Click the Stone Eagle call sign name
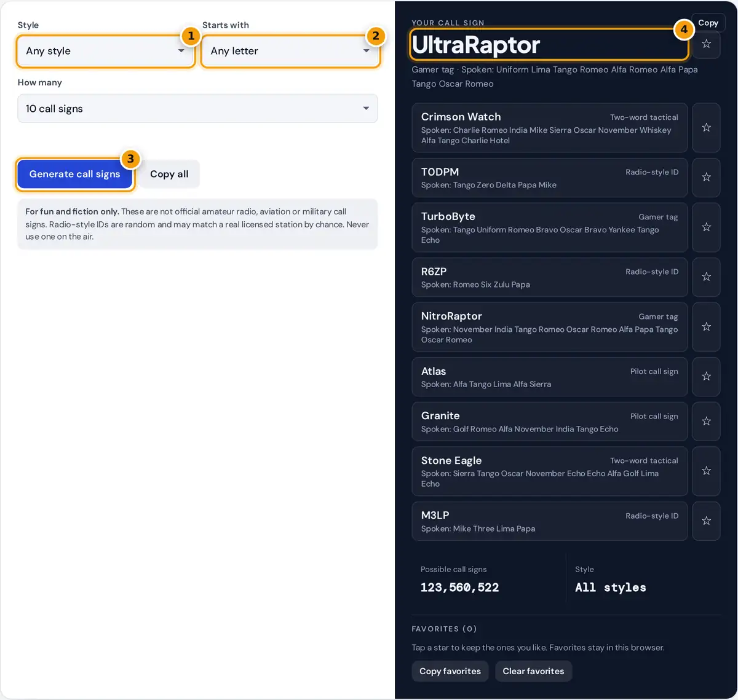Image resolution: width=738 pixels, height=700 pixels. [451, 461]
